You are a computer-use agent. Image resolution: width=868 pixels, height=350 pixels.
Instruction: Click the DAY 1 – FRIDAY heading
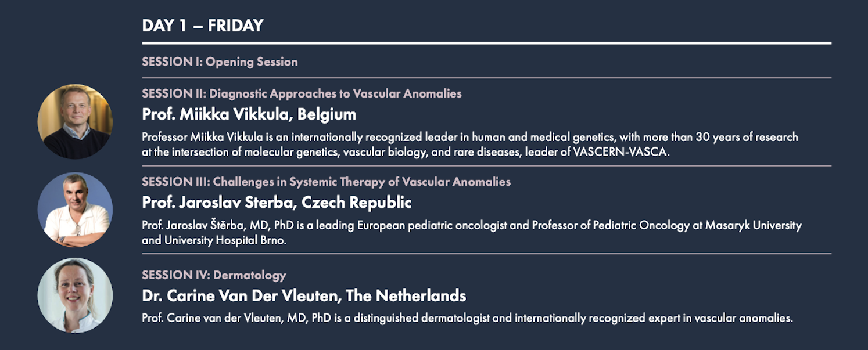(202, 26)
